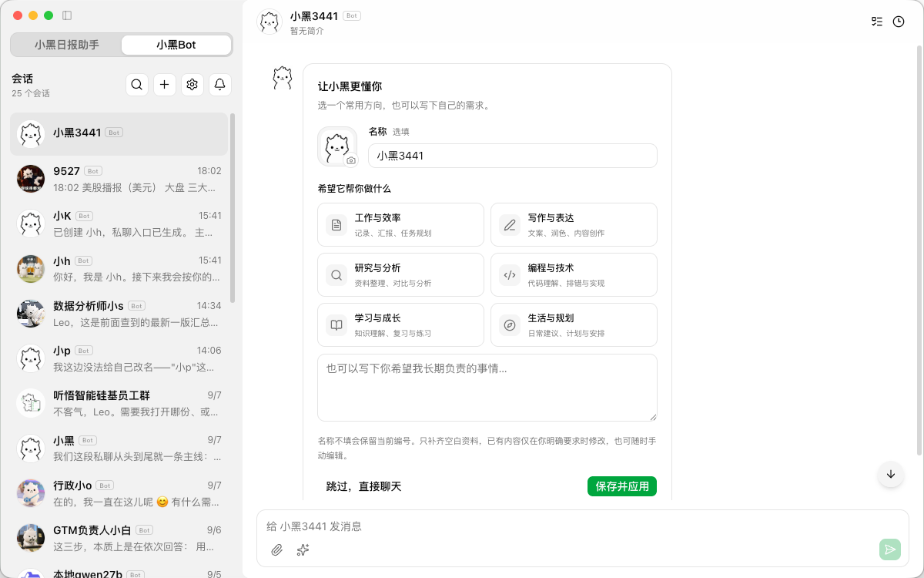
Task: Click 跳过，直接聊天 link
Action: [363, 486]
